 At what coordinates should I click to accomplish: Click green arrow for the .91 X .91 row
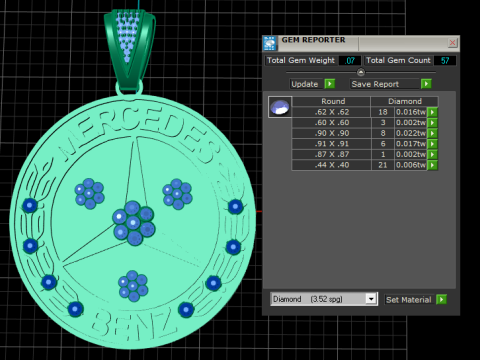pos(432,144)
